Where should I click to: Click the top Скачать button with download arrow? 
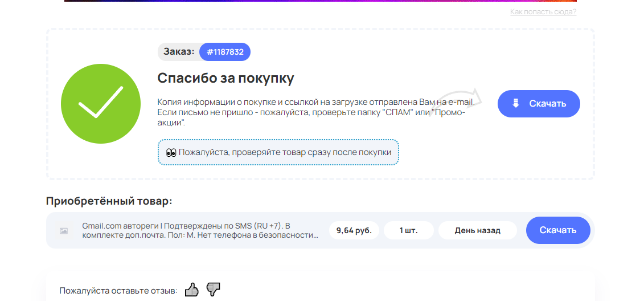pos(539,104)
